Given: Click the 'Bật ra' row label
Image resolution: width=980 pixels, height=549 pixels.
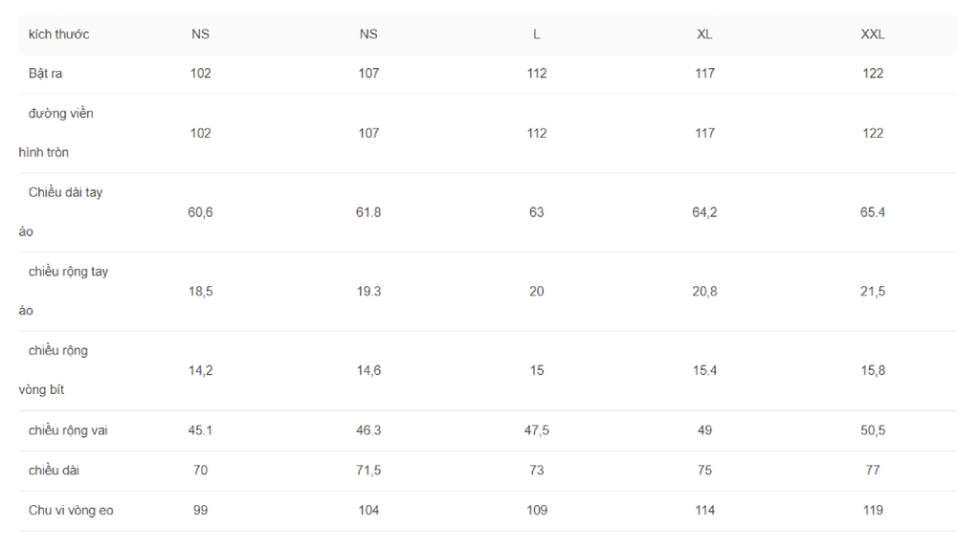Looking at the screenshot, I should 45,74.
